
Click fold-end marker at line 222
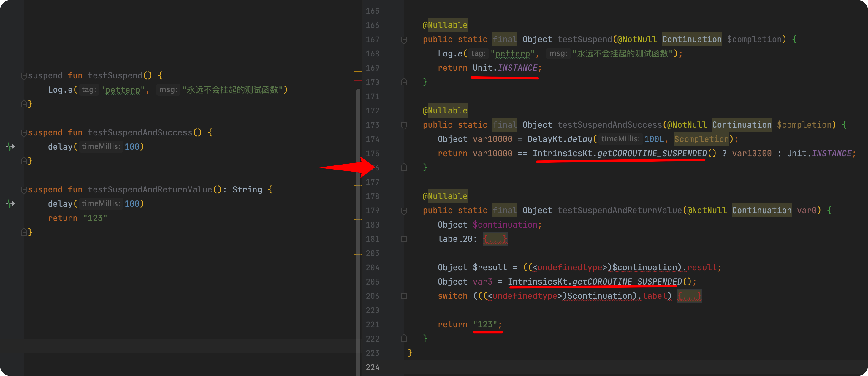point(404,338)
